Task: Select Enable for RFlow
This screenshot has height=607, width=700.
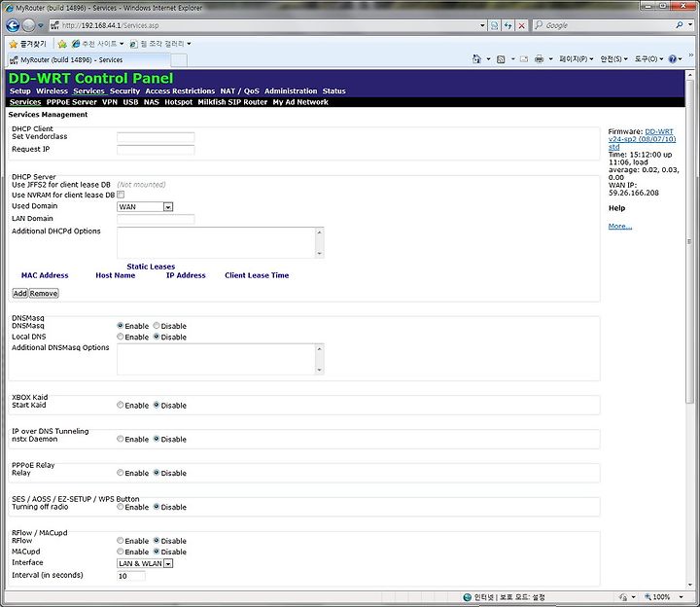Action: [x=121, y=541]
